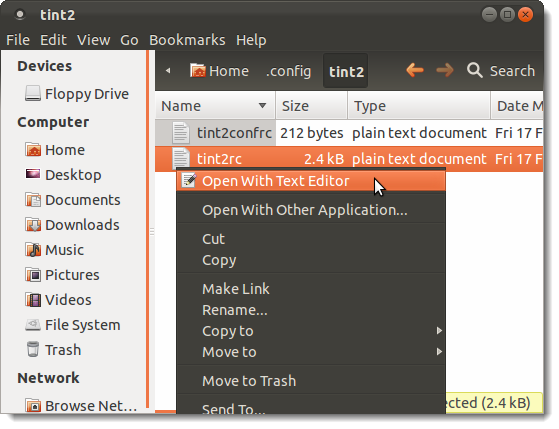This screenshot has width=559, height=429.
Task: Open the Bookmarks menu
Action: pos(187,40)
